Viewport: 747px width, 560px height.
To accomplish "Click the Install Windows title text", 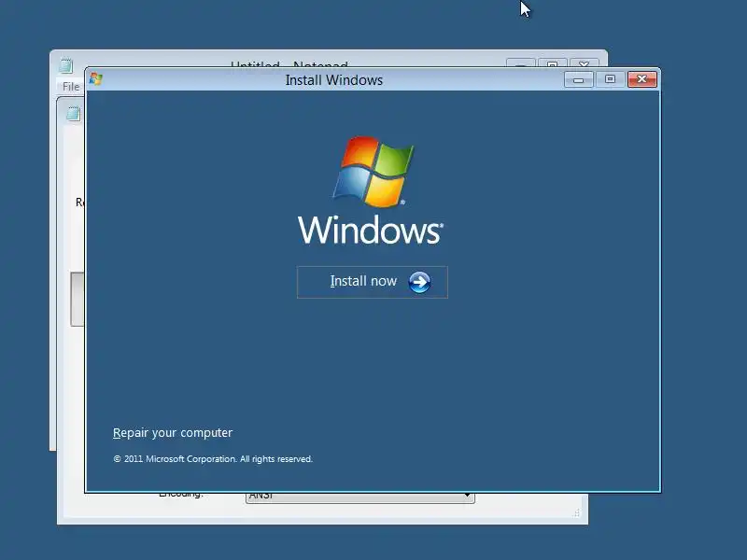I will [x=334, y=80].
